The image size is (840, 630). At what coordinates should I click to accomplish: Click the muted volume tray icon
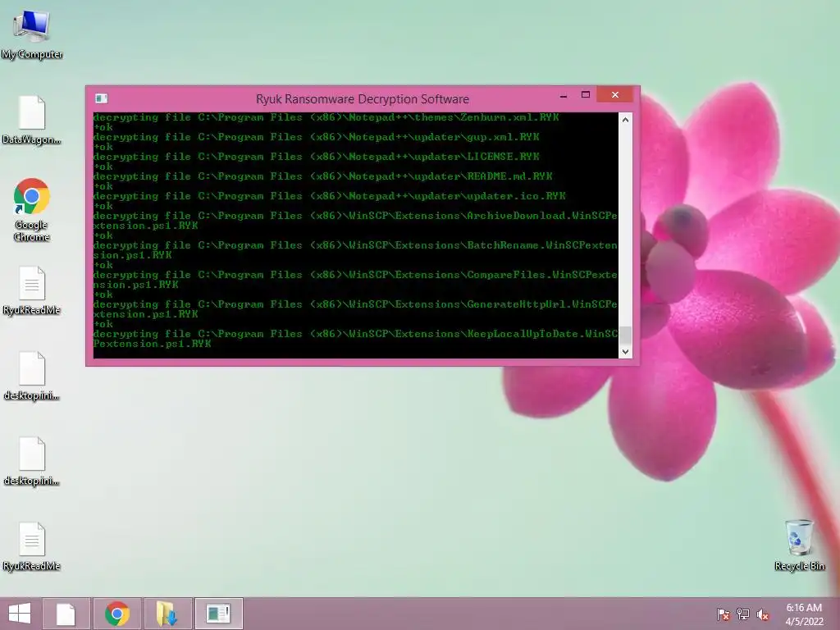763,614
